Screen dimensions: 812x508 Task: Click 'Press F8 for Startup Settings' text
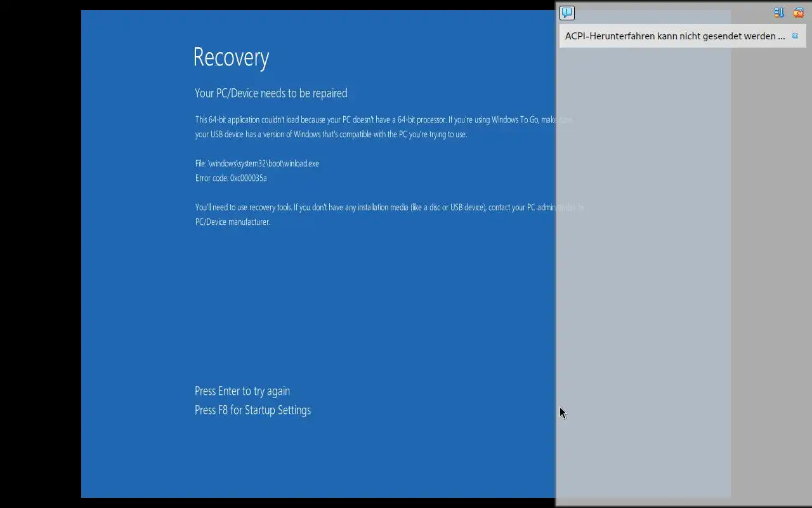252,410
